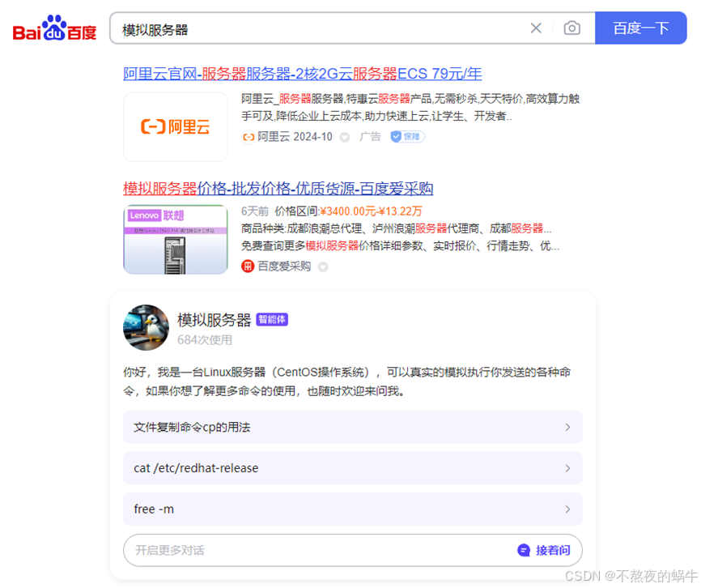Open the 模拟服务器价格-批发价格 百度爱采购 link
Screen dimensions: 701x588
pyautogui.click(x=278, y=189)
